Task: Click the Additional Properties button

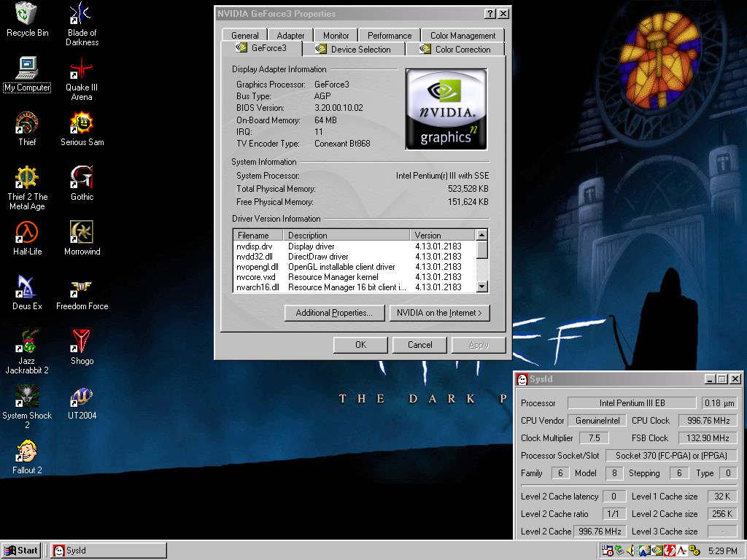Action: 334,313
